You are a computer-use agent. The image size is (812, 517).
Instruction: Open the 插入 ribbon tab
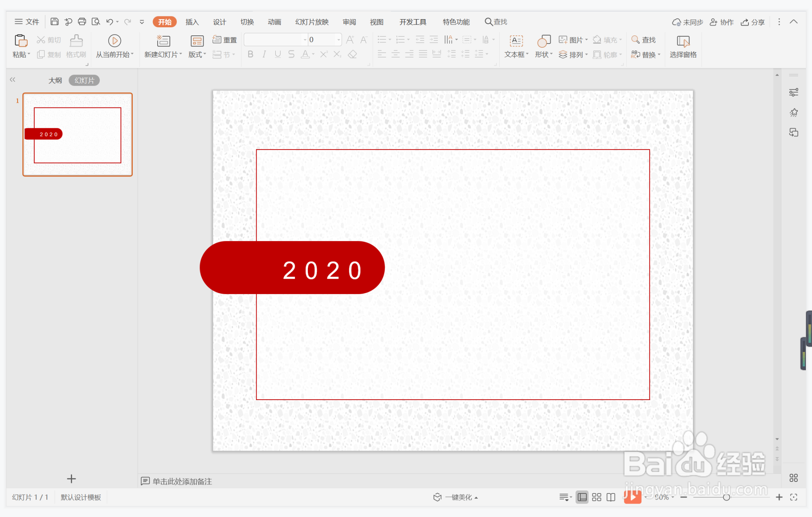(x=192, y=22)
